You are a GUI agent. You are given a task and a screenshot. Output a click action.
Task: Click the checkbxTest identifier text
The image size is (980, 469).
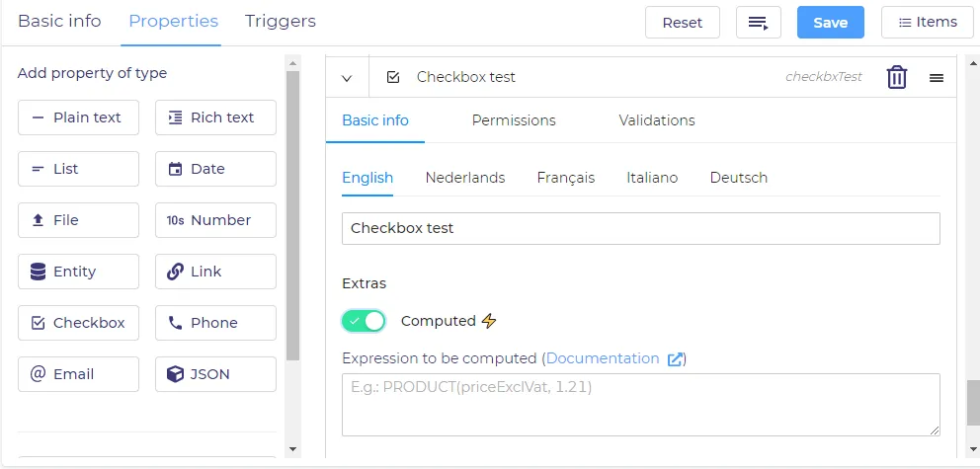coord(824,77)
